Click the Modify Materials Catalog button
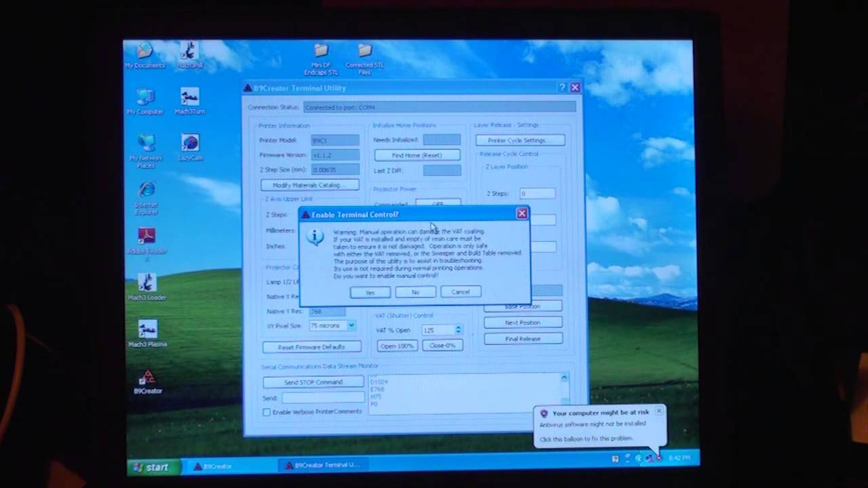Viewport: 868px width, 488px height. coord(310,185)
